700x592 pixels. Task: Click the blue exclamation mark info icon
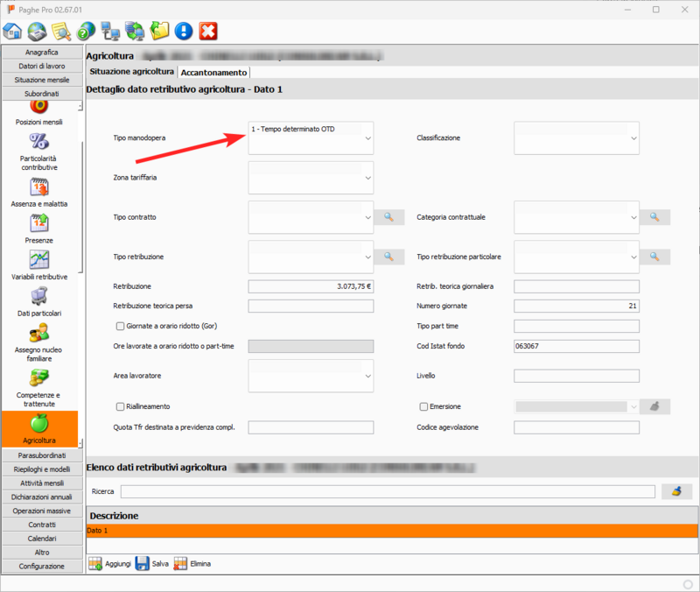pos(184,32)
